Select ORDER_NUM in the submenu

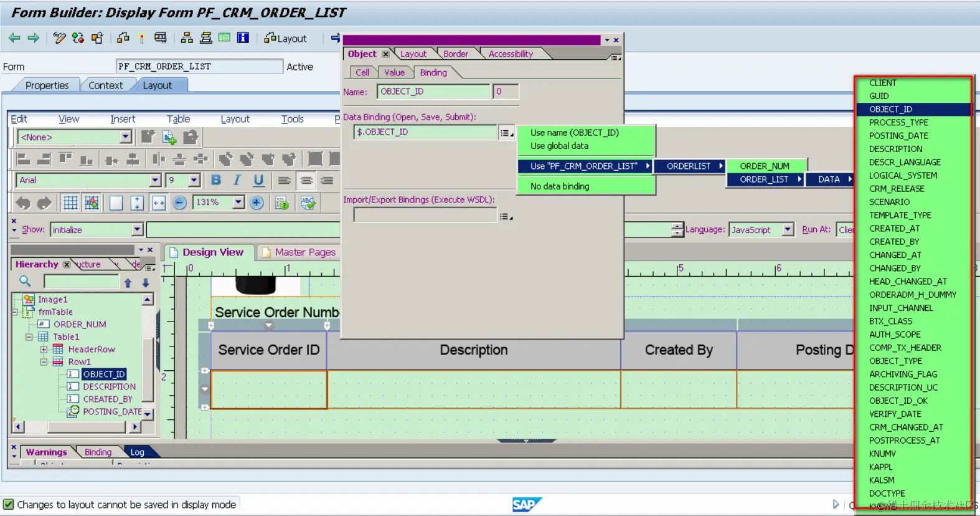(767, 166)
